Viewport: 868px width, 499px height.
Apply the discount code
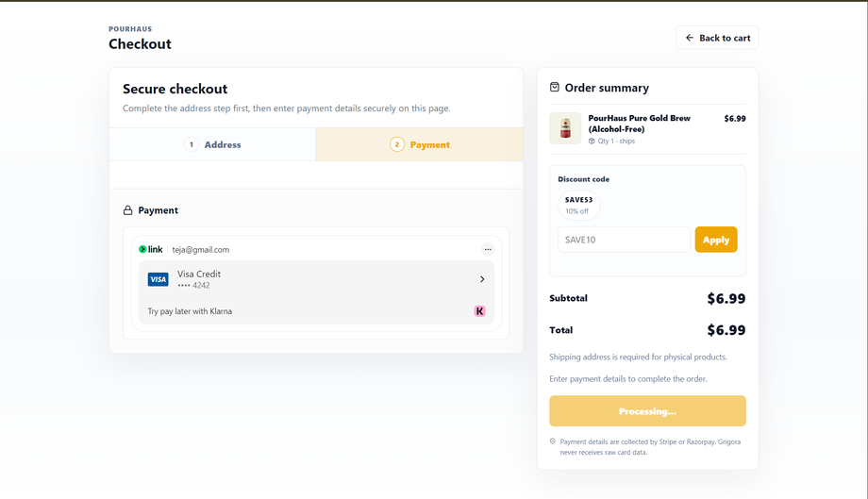[x=716, y=240]
